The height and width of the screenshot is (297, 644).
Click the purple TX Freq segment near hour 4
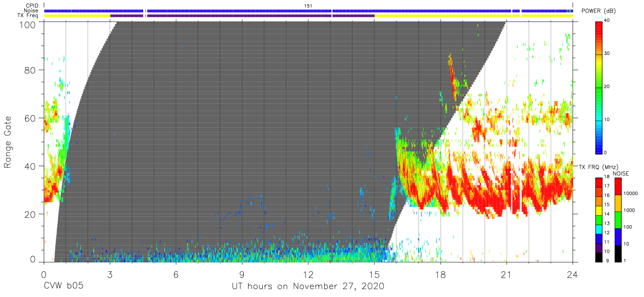pyautogui.click(x=126, y=16)
